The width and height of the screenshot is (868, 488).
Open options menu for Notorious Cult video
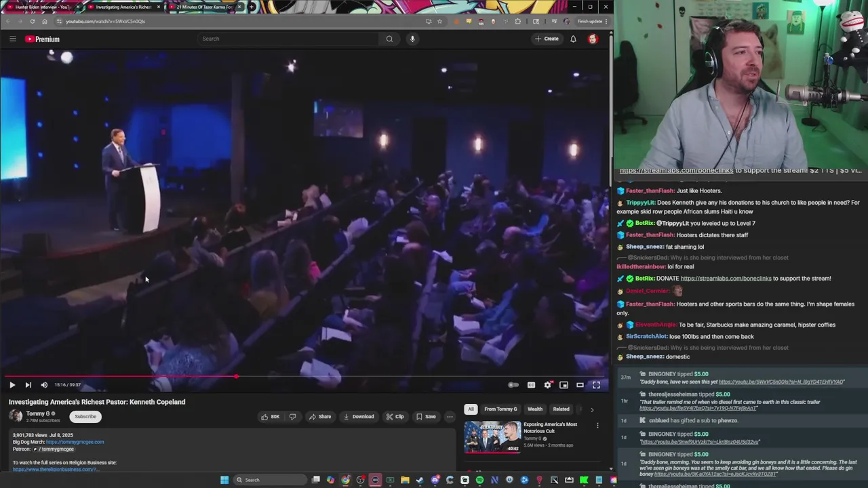597,426
